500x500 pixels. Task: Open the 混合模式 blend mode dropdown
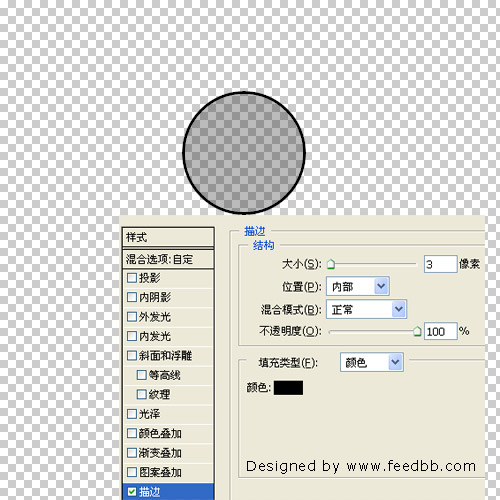click(366, 309)
